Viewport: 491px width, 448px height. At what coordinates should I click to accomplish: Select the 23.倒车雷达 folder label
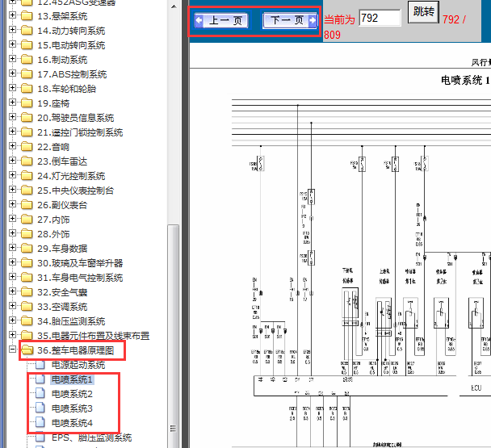(x=62, y=161)
